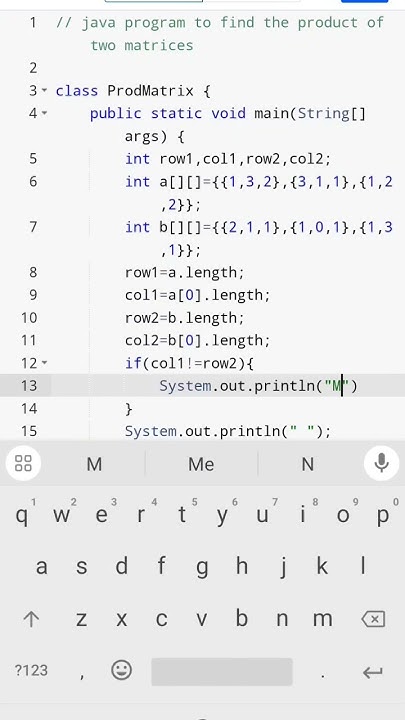Image resolution: width=405 pixels, height=720 pixels.
Task: Tap the emoji smiley key
Action: point(122,671)
